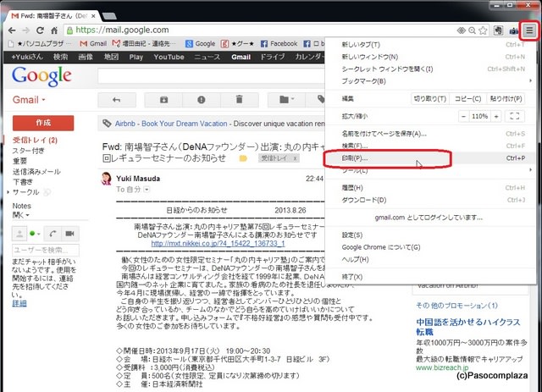Open その他のプロモーション(1) link
This screenshot has height=392, width=542.
[456, 306]
